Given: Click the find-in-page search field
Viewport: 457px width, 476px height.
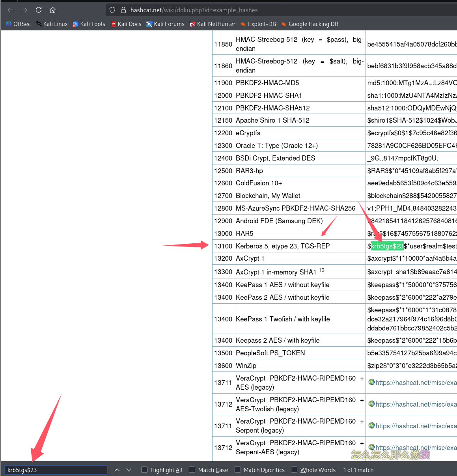Looking at the screenshot, I should [x=56, y=470].
